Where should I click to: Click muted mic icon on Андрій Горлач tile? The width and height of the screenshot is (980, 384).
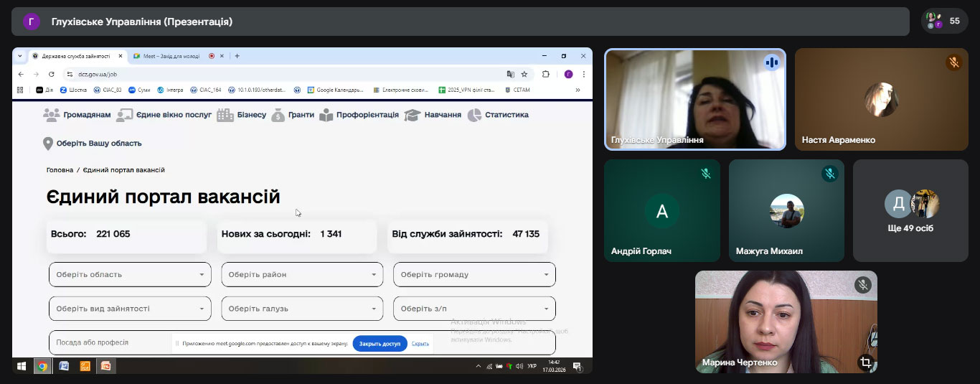coord(705,173)
